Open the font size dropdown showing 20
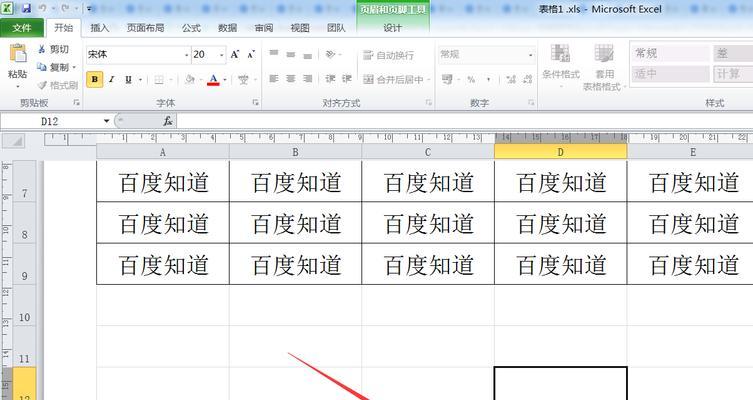The height and width of the screenshot is (400, 753). click(222, 55)
